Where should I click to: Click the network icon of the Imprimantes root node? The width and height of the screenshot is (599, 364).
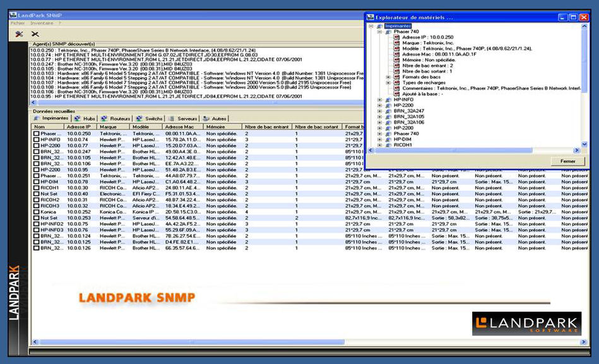point(380,26)
